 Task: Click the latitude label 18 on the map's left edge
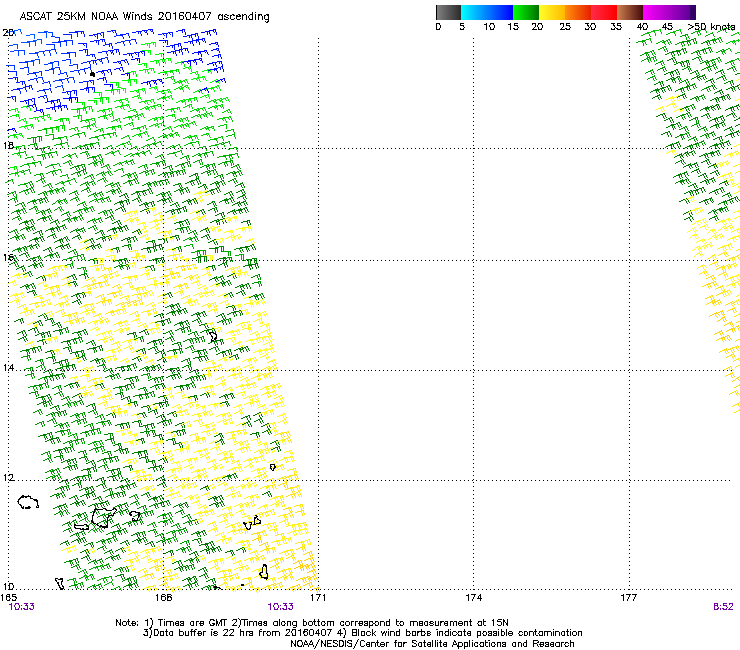click(x=8, y=145)
